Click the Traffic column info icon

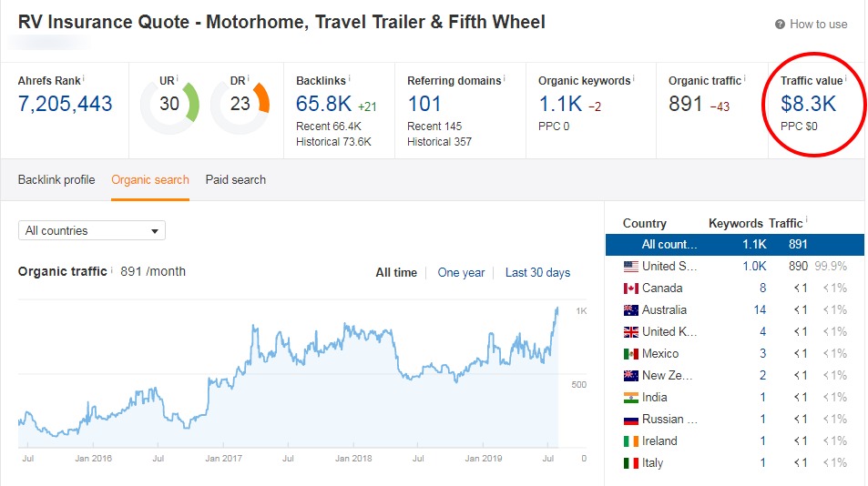[806, 220]
